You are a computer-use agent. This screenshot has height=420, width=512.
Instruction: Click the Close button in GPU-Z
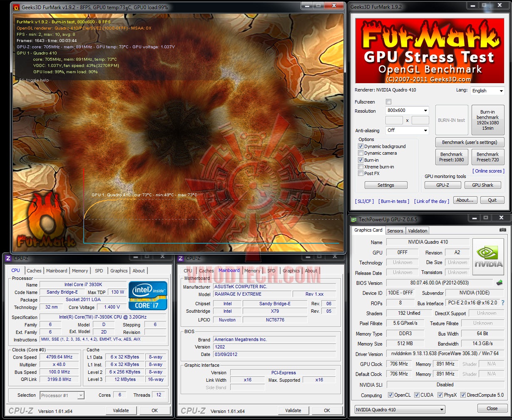pos(492,408)
